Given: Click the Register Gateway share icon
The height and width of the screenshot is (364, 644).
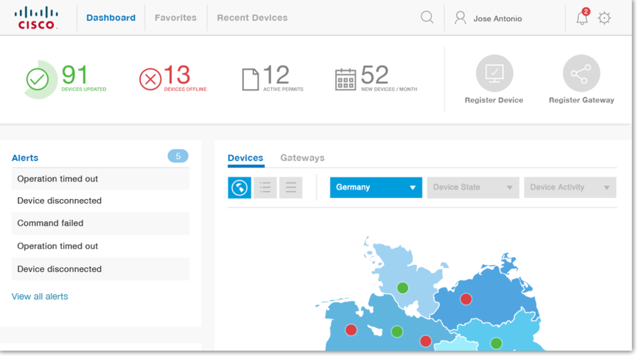Looking at the screenshot, I should [581, 73].
